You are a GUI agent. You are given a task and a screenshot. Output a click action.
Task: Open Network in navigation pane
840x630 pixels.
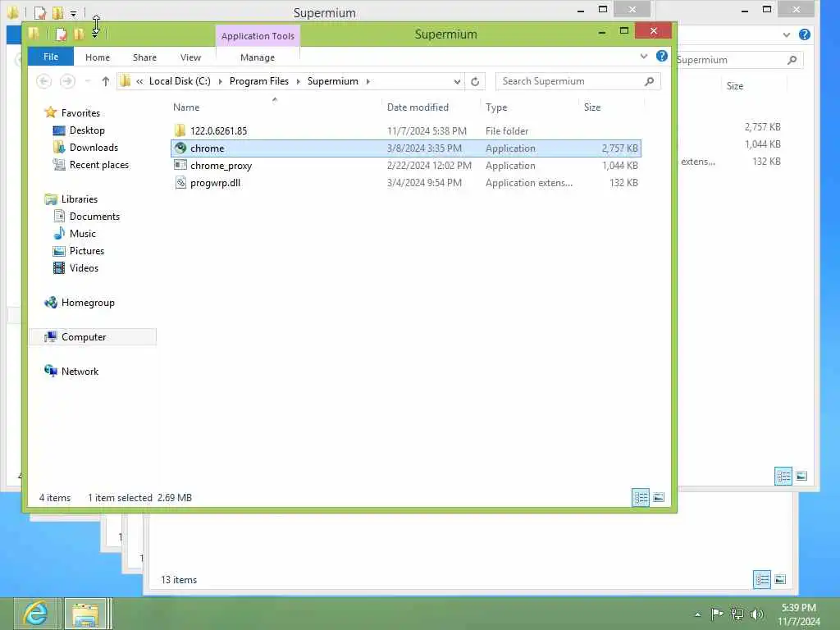click(x=80, y=372)
